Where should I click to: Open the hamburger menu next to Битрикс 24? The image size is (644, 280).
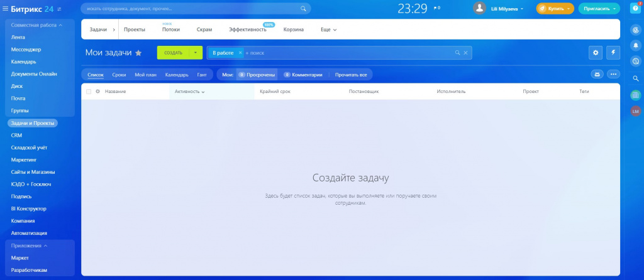coord(5,9)
